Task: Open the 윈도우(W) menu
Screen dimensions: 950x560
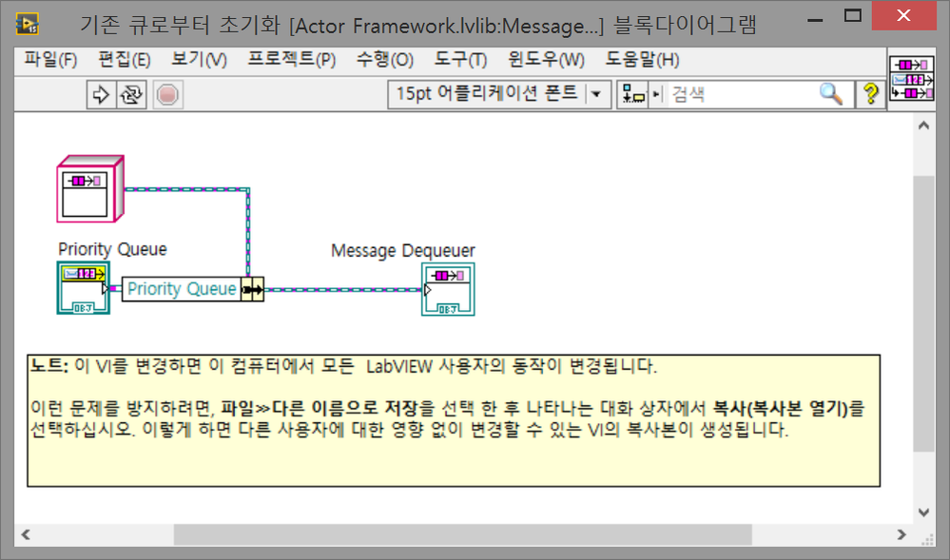Action: point(542,60)
